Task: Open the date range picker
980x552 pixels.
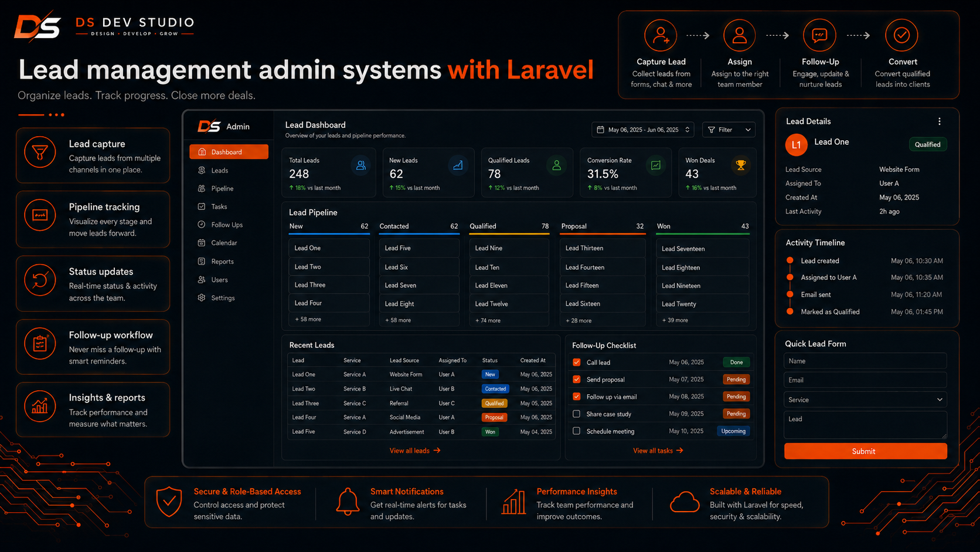Action: pos(643,130)
